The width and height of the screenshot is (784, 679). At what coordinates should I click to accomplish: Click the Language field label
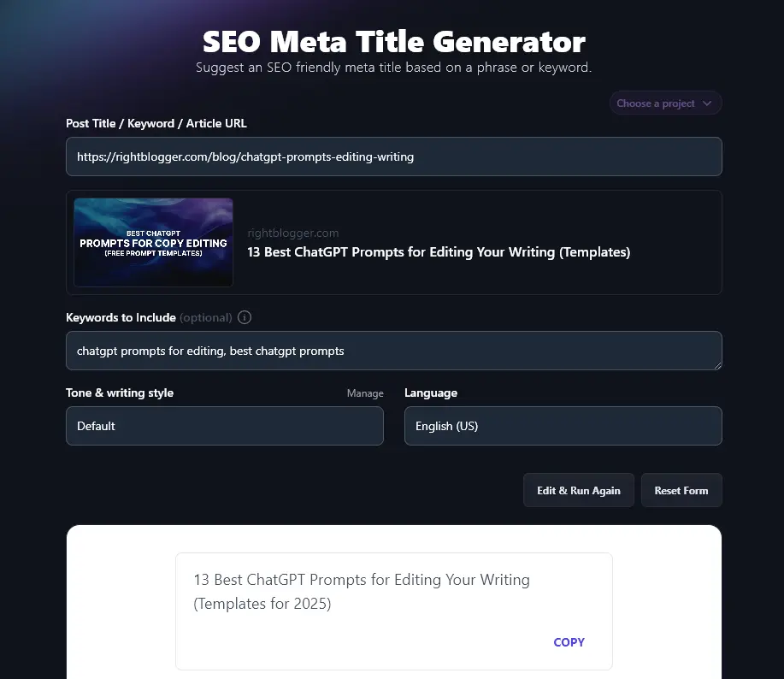click(x=431, y=393)
